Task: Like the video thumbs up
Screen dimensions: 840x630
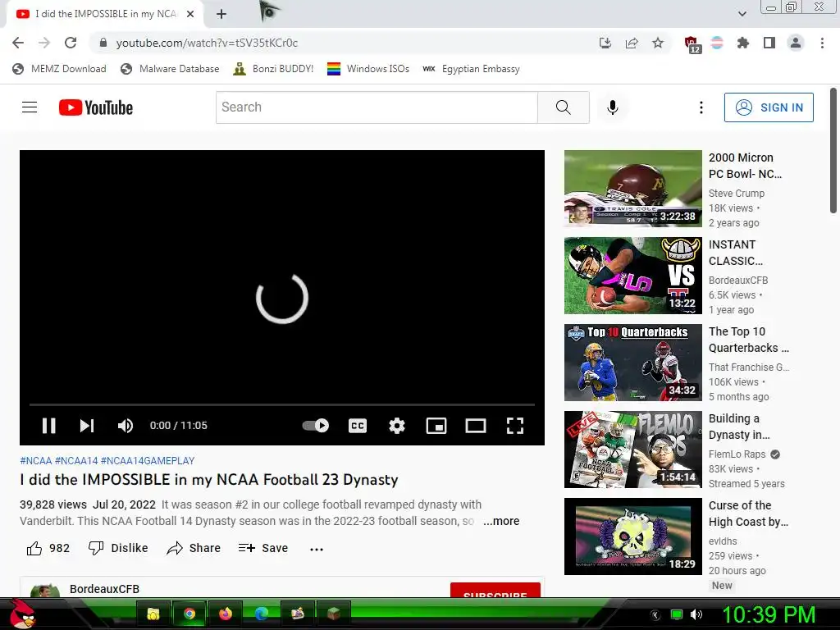Action: click(x=48, y=548)
